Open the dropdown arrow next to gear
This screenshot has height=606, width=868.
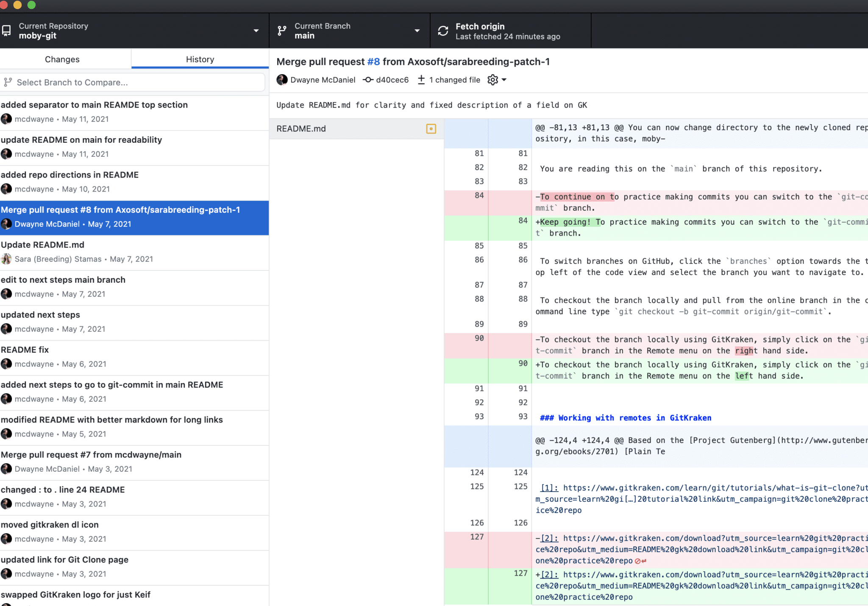(504, 80)
